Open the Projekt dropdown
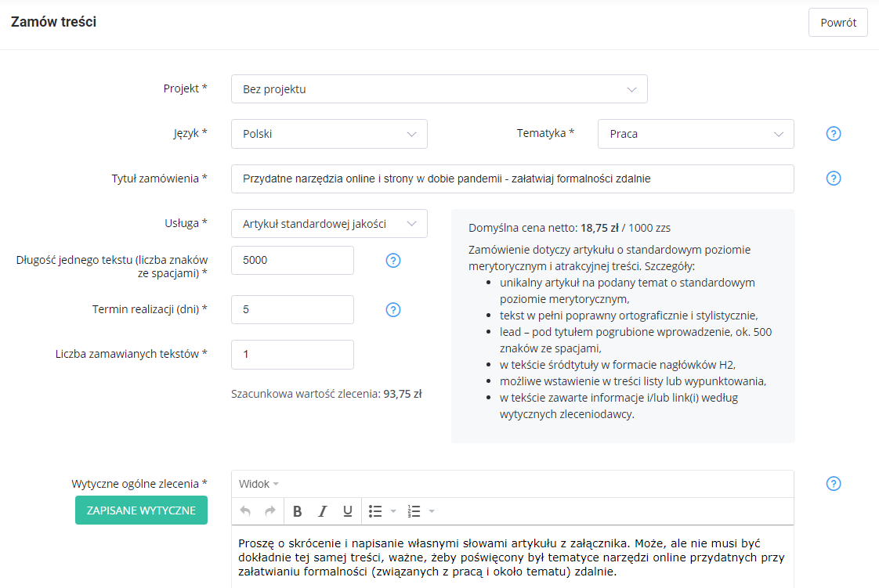This screenshot has width=879, height=588. [439, 89]
